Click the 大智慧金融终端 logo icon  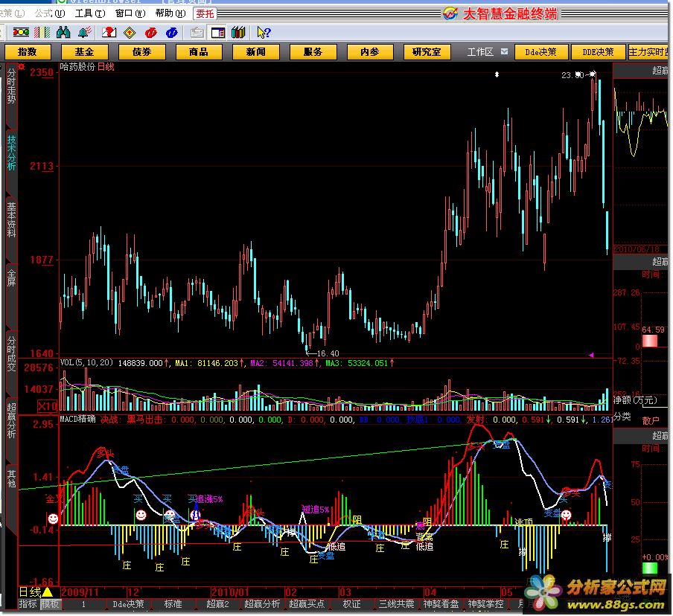point(450,14)
